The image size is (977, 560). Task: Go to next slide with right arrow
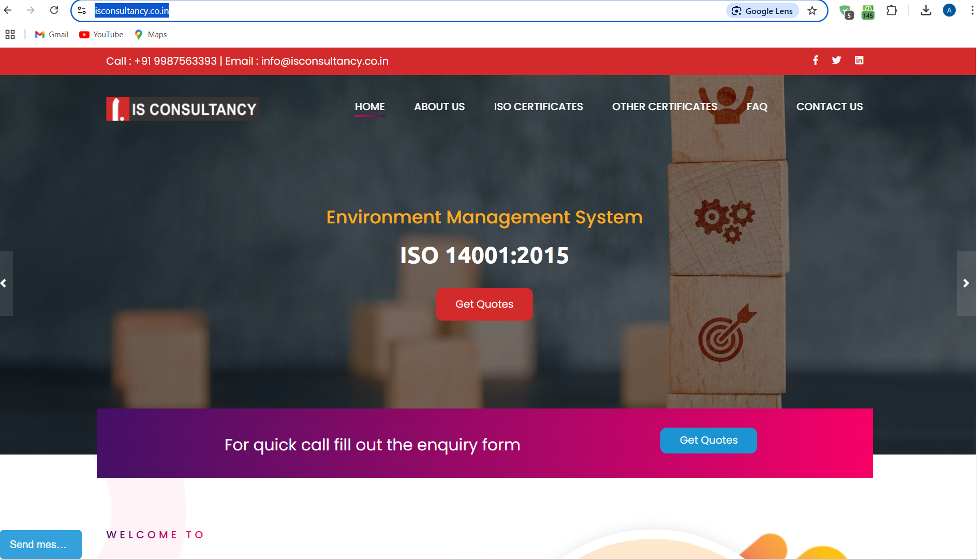pos(966,283)
